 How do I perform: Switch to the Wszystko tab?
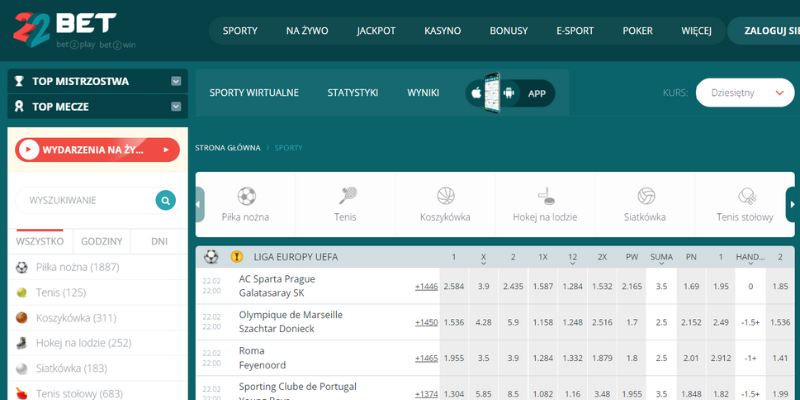coord(40,241)
